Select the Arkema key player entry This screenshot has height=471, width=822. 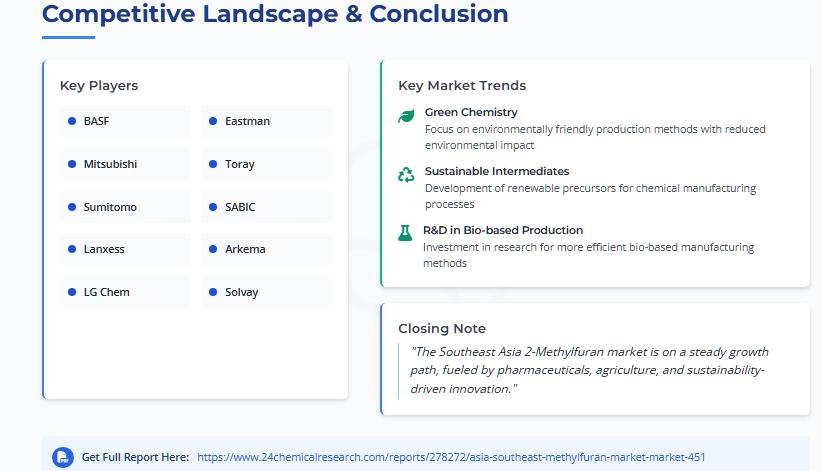point(266,249)
